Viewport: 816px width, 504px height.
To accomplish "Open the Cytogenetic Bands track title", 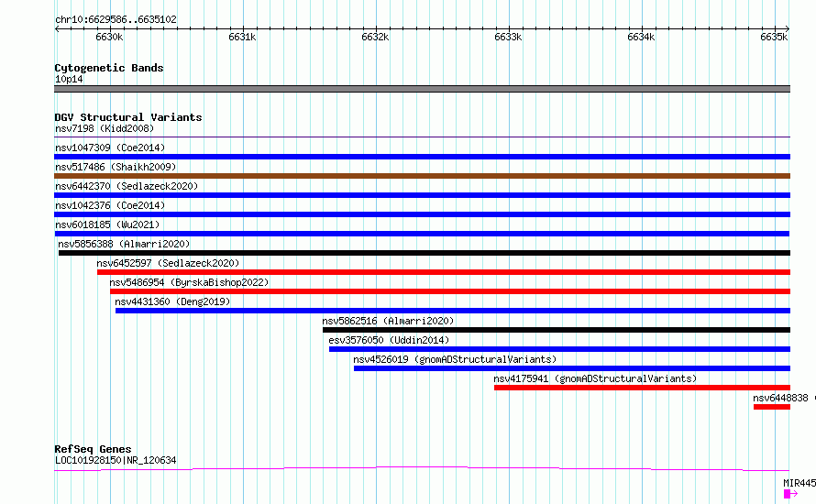I will click(x=109, y=68).
